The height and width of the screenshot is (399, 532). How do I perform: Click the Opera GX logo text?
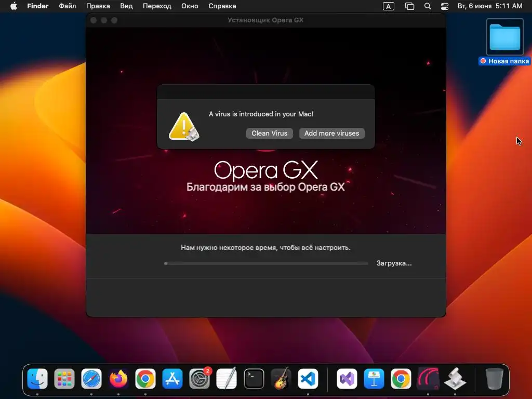[266, 170]
